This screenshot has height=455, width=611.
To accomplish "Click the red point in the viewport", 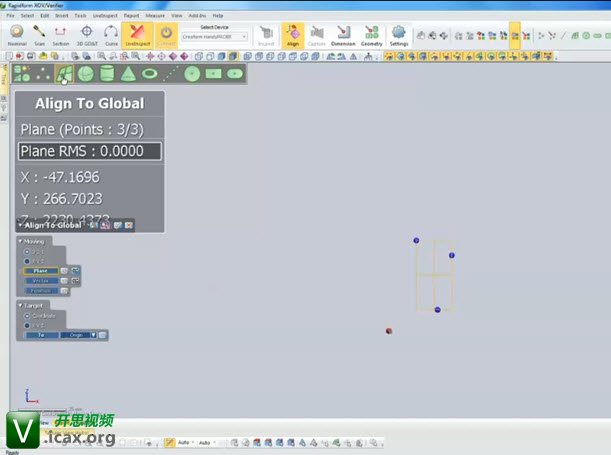I will tap(388, 331).
